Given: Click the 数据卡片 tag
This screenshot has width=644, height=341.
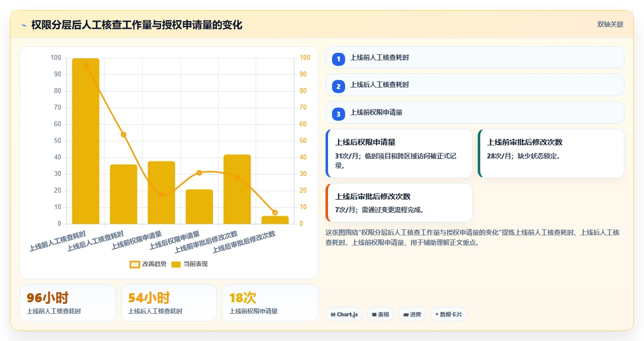Looking at the screenshot, I should point(449,314).
